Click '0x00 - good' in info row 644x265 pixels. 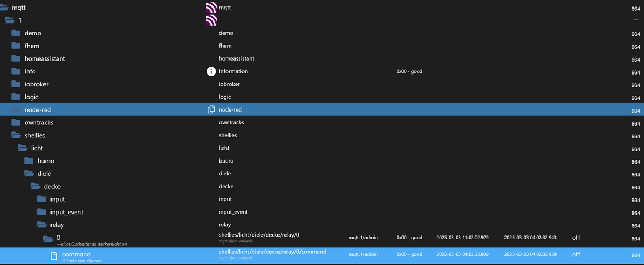[409, 71]
